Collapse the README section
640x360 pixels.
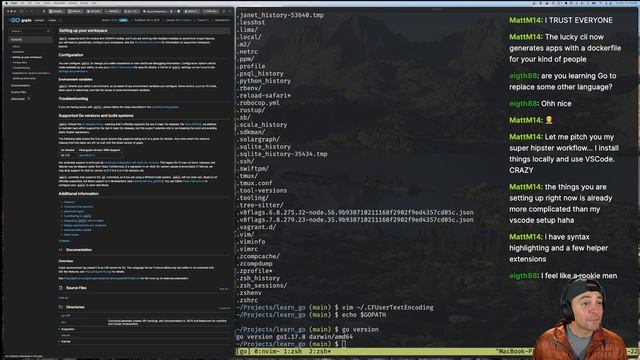(64, 241)
